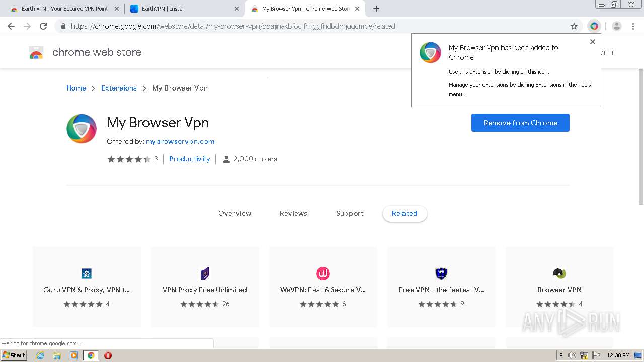Open mybrowservpn.com publisher link

click(180, 141)
